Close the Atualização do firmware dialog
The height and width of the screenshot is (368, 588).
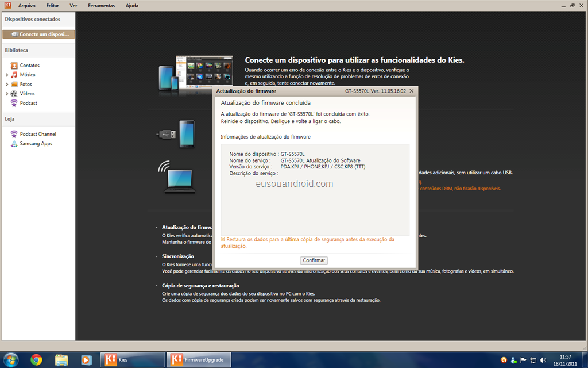[411, 91]
